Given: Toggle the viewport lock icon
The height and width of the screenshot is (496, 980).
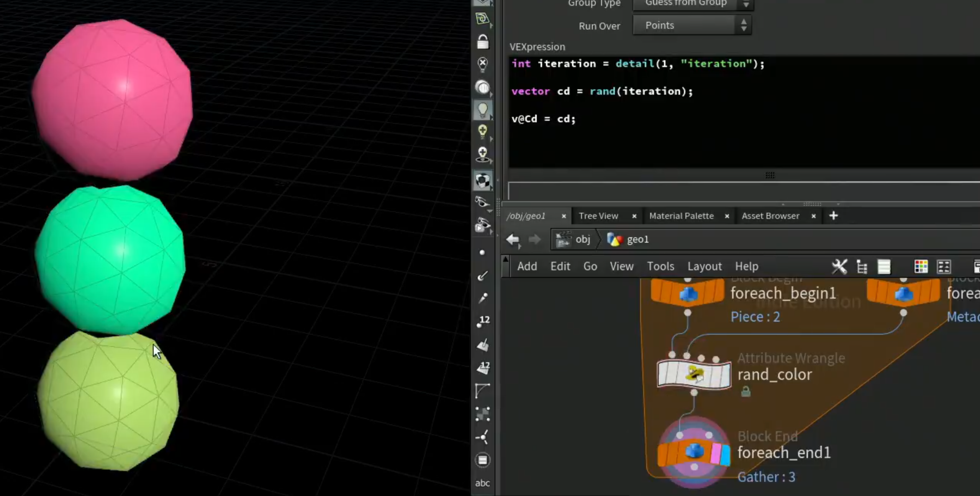Looking at the screenshot, I should click(x=482, y=41).
